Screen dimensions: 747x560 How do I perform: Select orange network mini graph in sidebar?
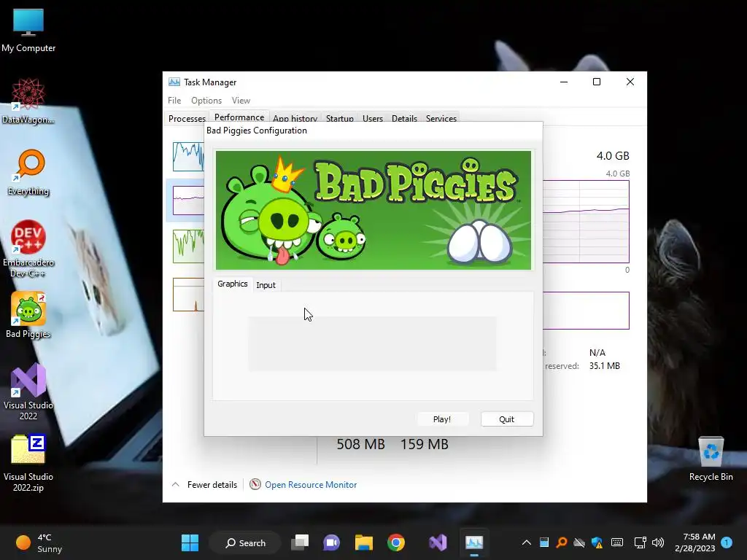188,295
